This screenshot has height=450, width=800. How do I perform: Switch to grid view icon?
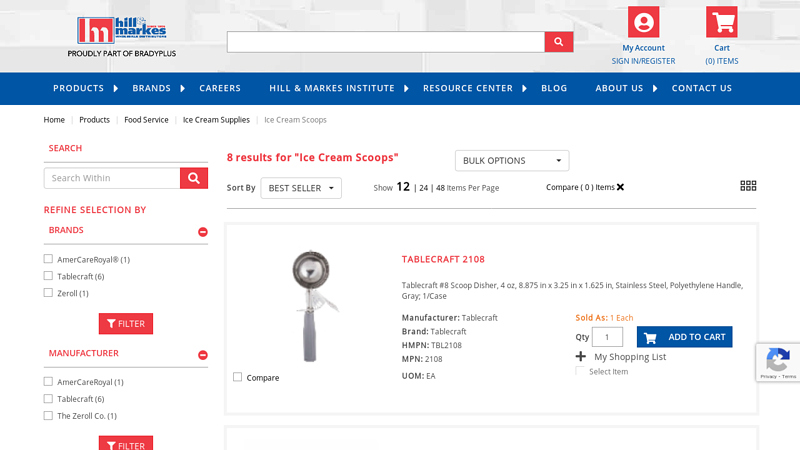[x=748, y=186]
